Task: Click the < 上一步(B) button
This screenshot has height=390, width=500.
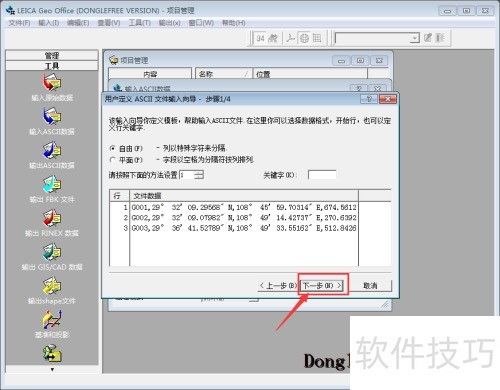Action: pos(278,285)
